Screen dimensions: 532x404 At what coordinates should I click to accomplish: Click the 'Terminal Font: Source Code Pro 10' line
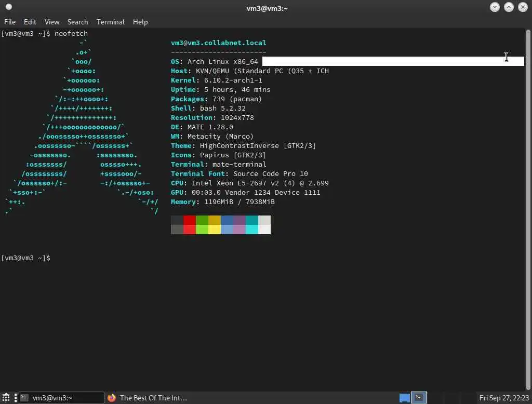239,173
